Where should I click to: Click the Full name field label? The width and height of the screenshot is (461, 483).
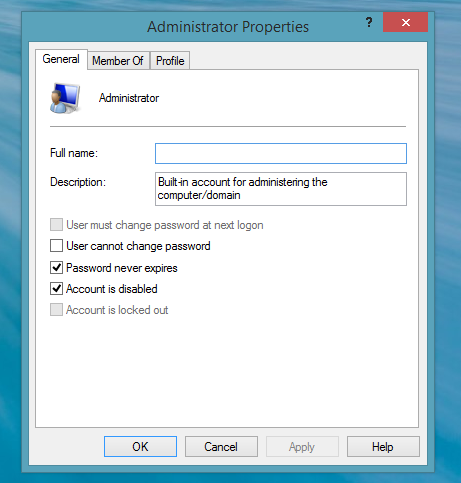(x=74, y=153)
